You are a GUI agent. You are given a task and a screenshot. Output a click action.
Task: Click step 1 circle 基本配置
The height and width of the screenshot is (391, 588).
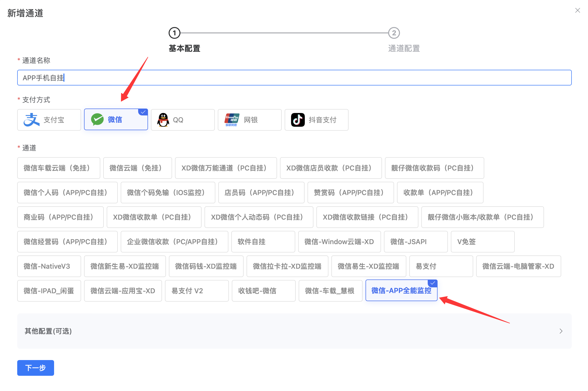[175, 33]
